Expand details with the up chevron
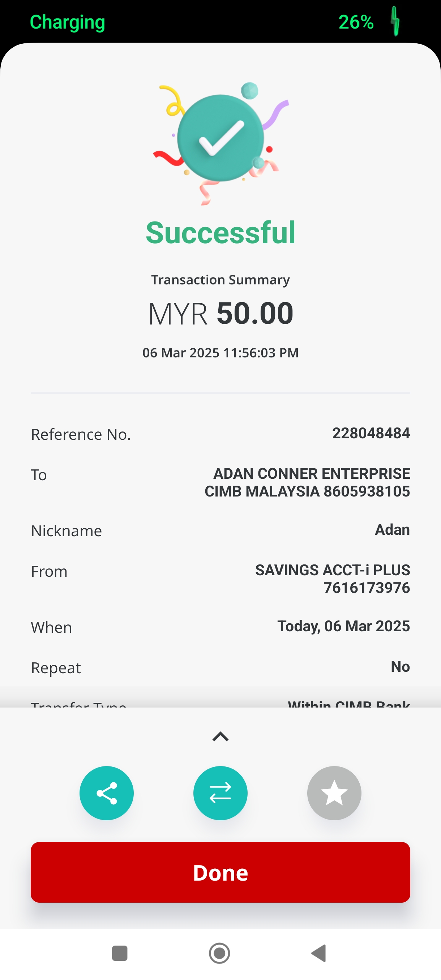 click(x=220, y=737)
